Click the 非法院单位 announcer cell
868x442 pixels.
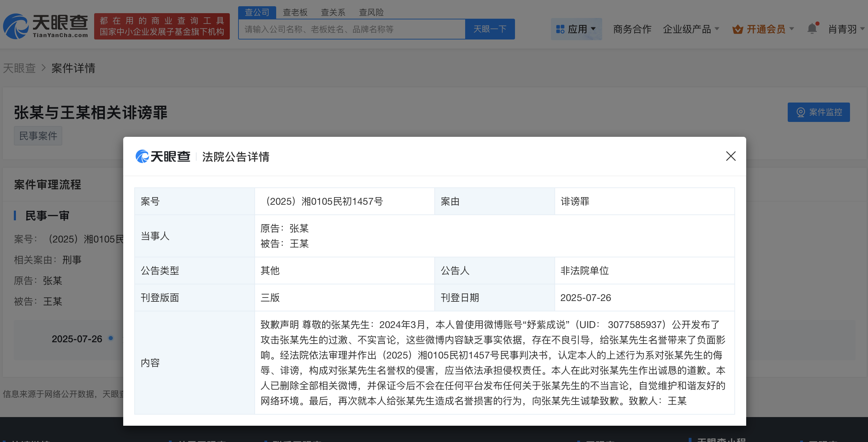(x=644, y=271)
